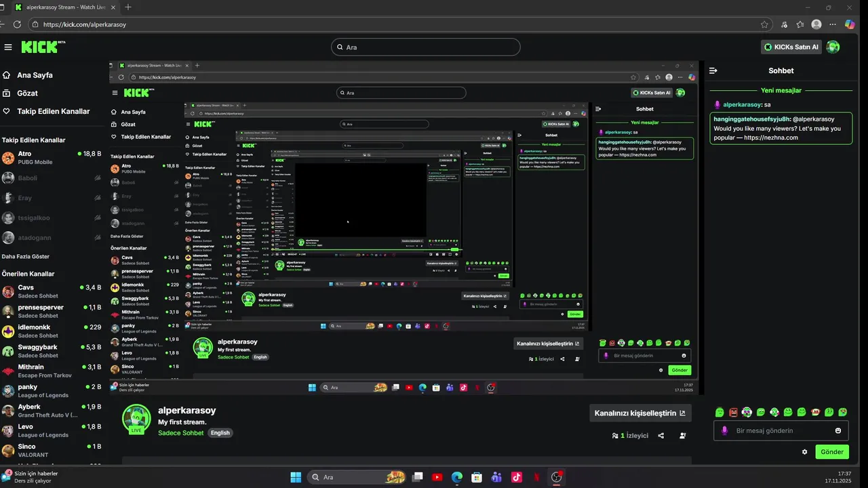Collapse the Sohbet chat panel with arrow icon

click(713, 70)
